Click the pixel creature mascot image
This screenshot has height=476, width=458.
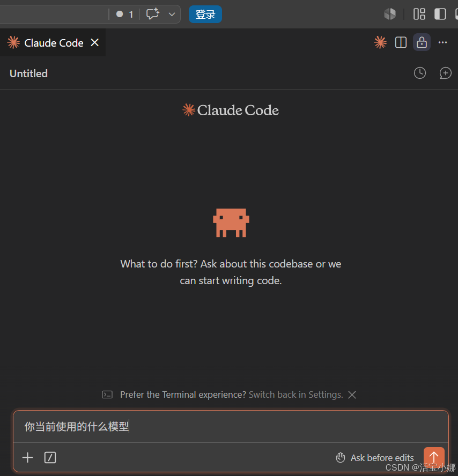pos(231,223)
